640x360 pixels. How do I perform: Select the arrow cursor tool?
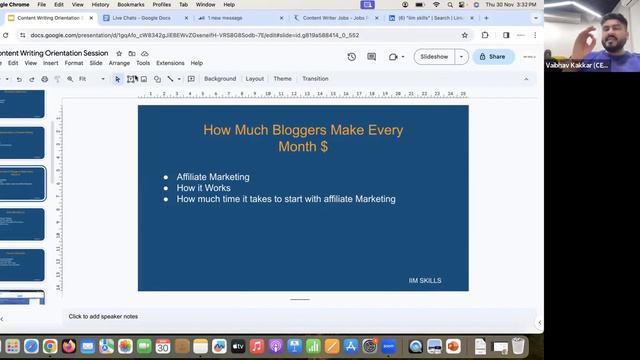tap(118, 79)
